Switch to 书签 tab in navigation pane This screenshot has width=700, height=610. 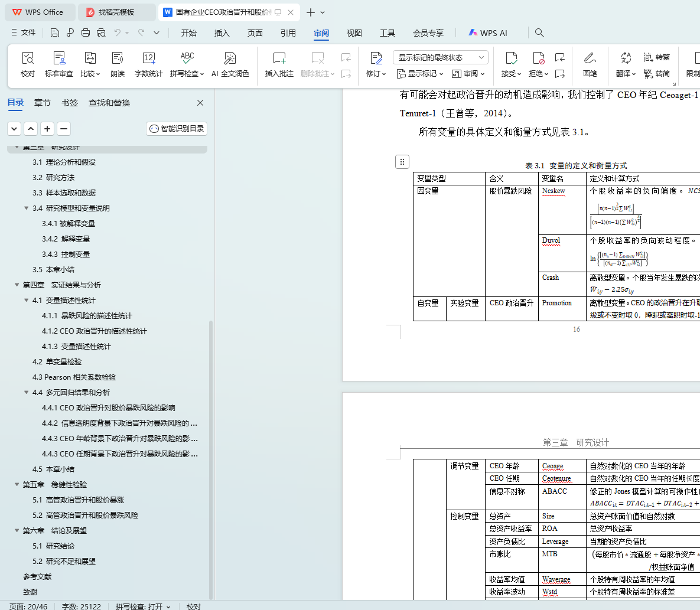70,103
